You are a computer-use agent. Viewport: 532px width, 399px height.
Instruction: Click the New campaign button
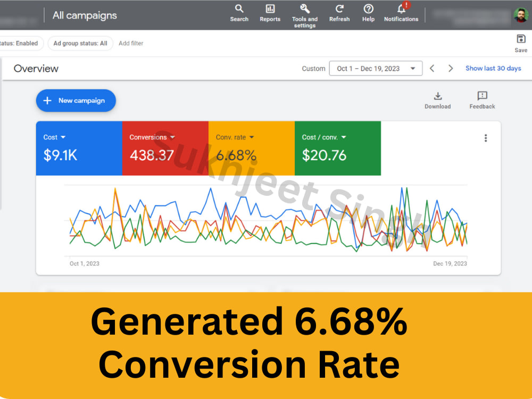[76, 101]
